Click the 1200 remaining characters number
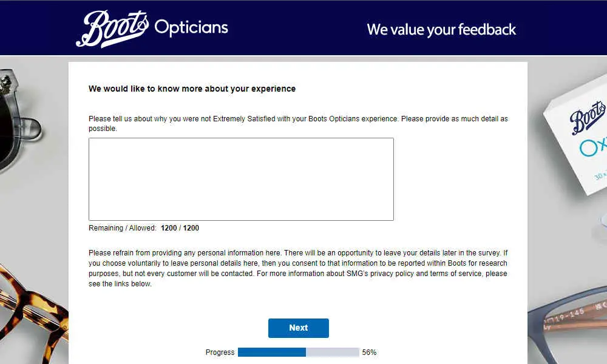607x364 pixels. (169, 228)
